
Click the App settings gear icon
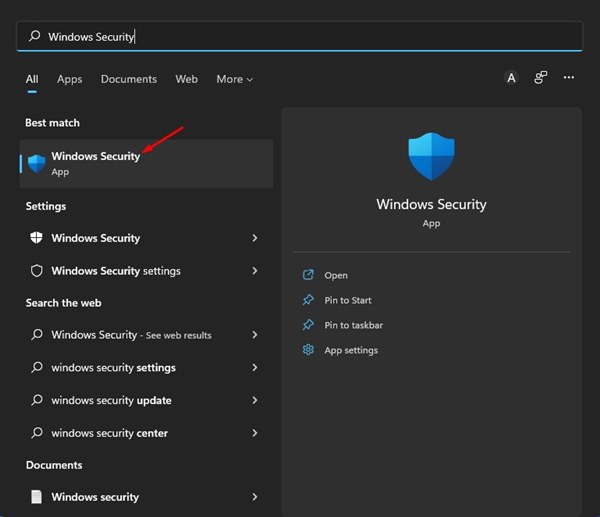coord(308,350)
